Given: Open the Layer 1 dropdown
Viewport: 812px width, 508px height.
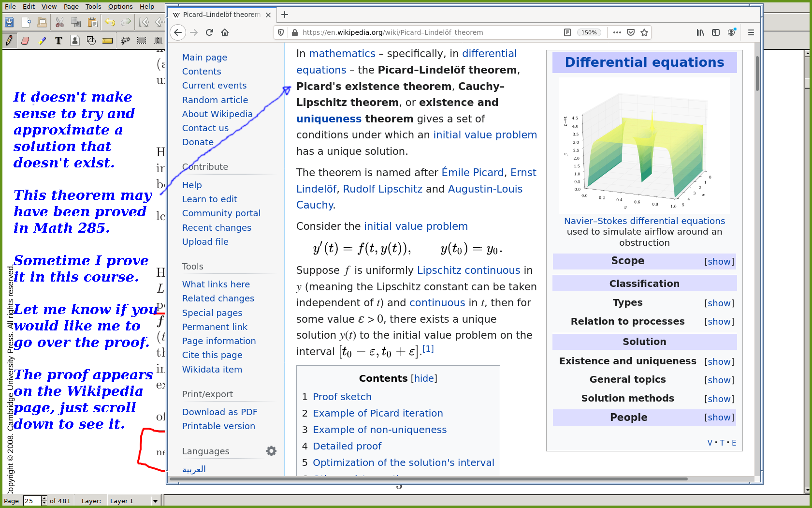Looking at the screenshot, I should coord(155,501).
